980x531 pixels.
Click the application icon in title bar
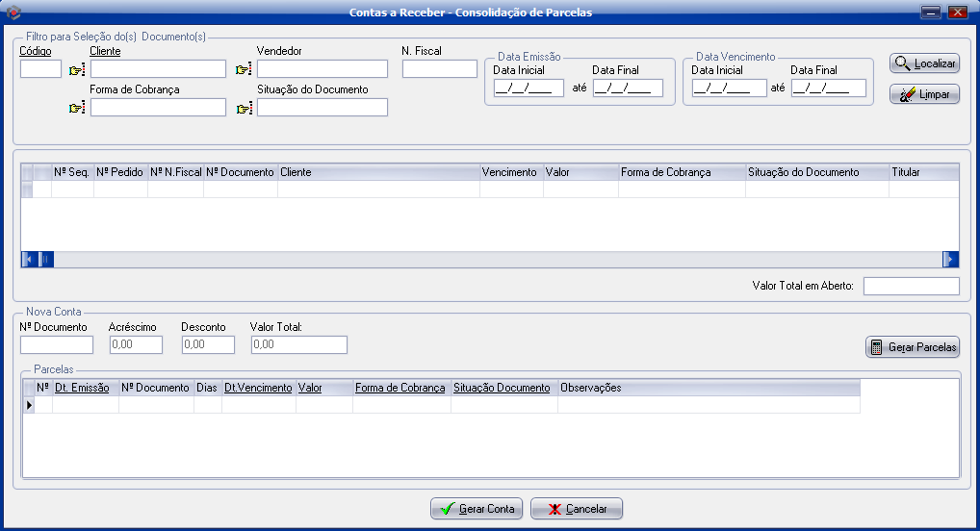[x=13, y=13]
